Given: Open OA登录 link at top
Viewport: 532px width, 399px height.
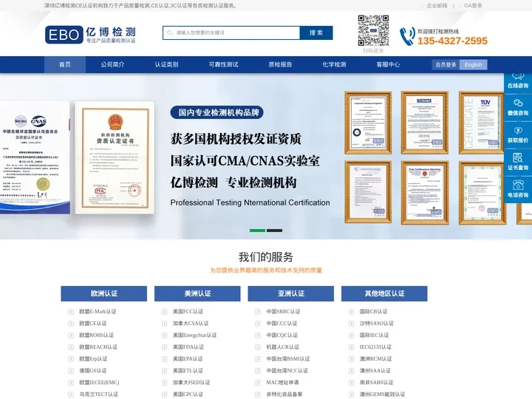Looking at the screenshot, I should [x=473, y=6].
